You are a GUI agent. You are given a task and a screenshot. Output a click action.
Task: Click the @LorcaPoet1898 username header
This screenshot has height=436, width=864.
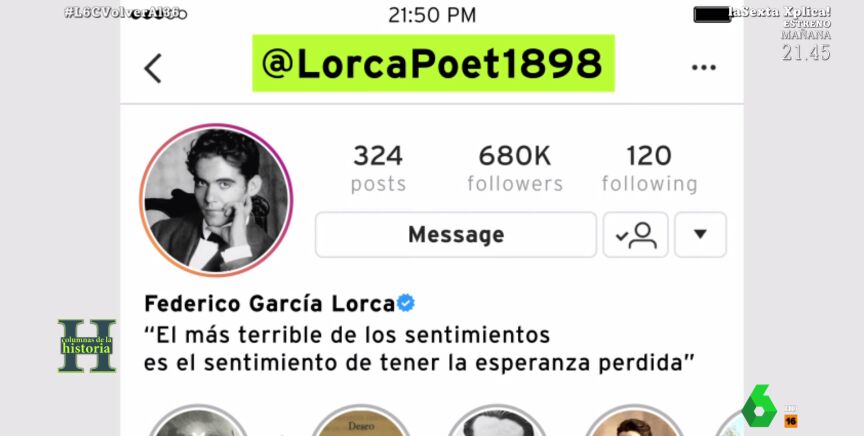tap(433, 63)
